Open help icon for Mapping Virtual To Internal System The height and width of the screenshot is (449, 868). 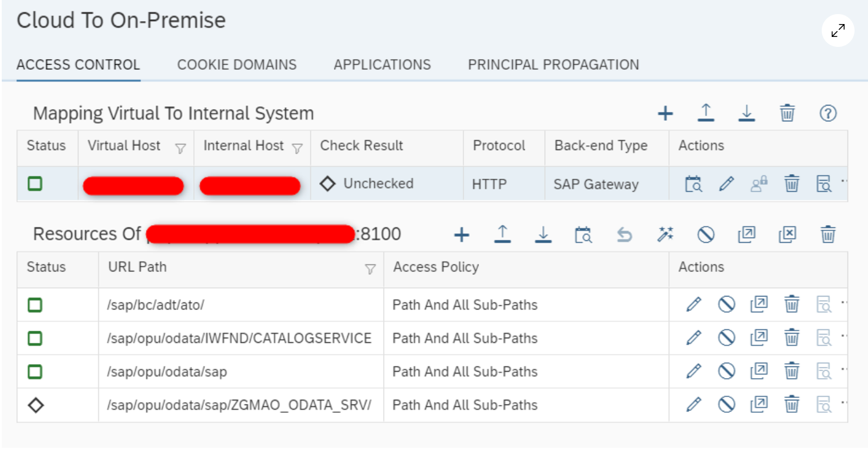828,113
